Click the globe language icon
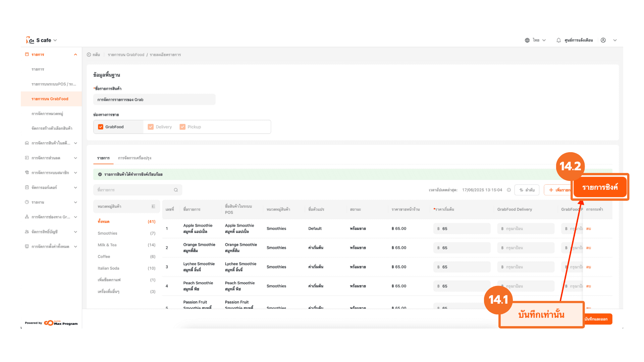The image size is (644, 362). (527, 40)
